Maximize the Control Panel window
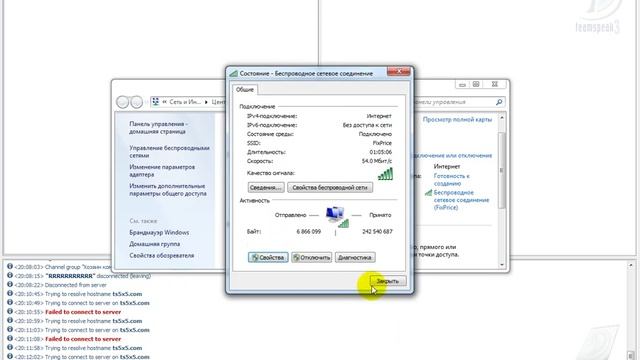 pos(476,84)
